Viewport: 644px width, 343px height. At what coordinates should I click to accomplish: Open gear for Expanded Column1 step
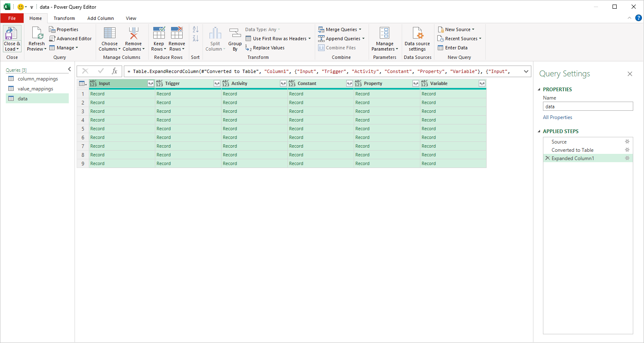coord(627,158)
